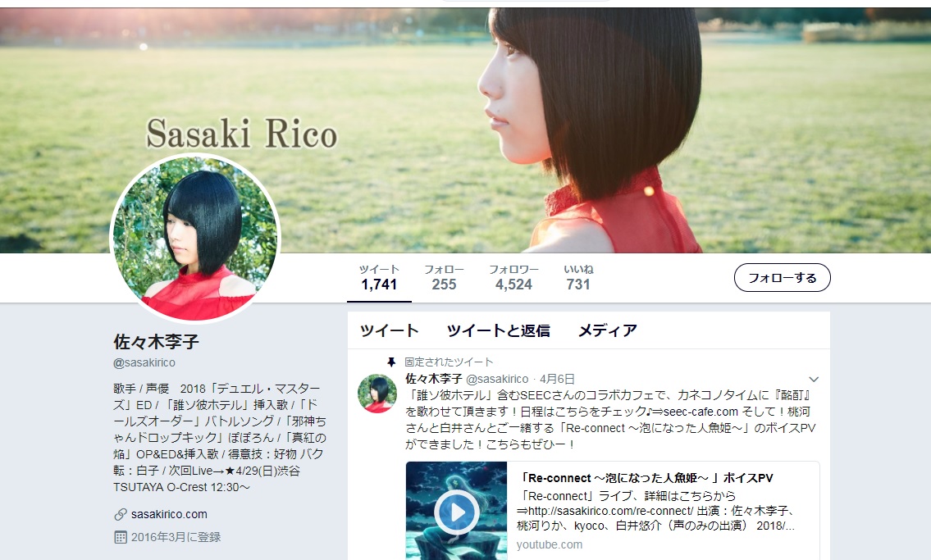931x560 pixels.
Task: Open the ツイート count 1,741 tab
Action: 379,278
